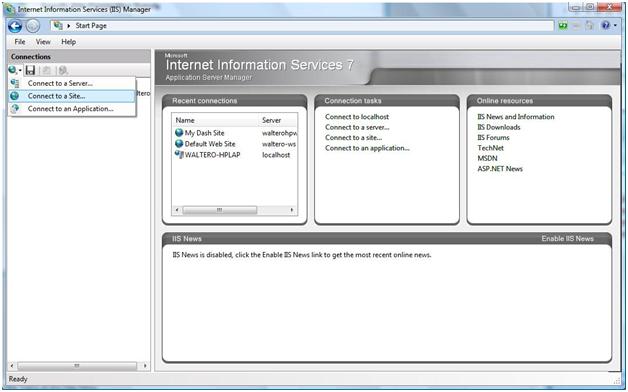Viewport: 628px width, 392px height.
Task: Click Connect to a site... under Connection tasks
Action: point(353,138)
